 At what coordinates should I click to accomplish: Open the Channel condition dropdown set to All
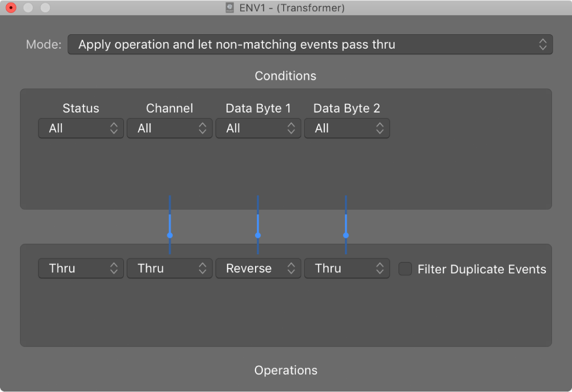(170, 128)
